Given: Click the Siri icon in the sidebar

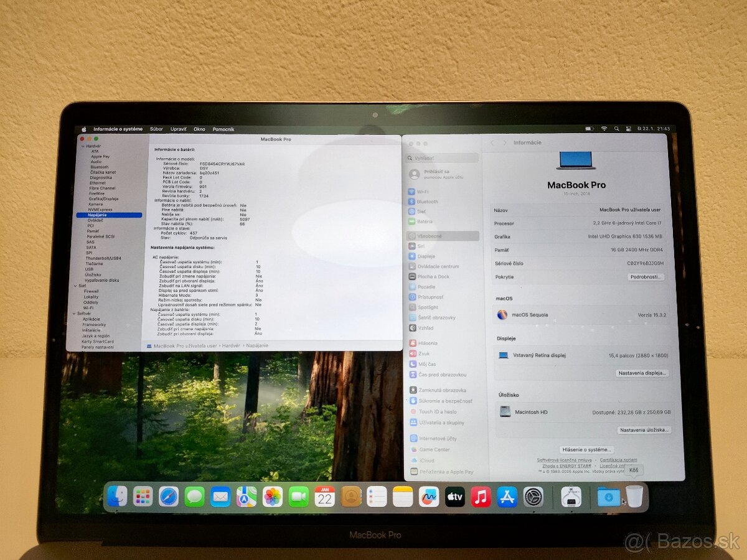Looking at the screenshot, I should tap(413, 246).
